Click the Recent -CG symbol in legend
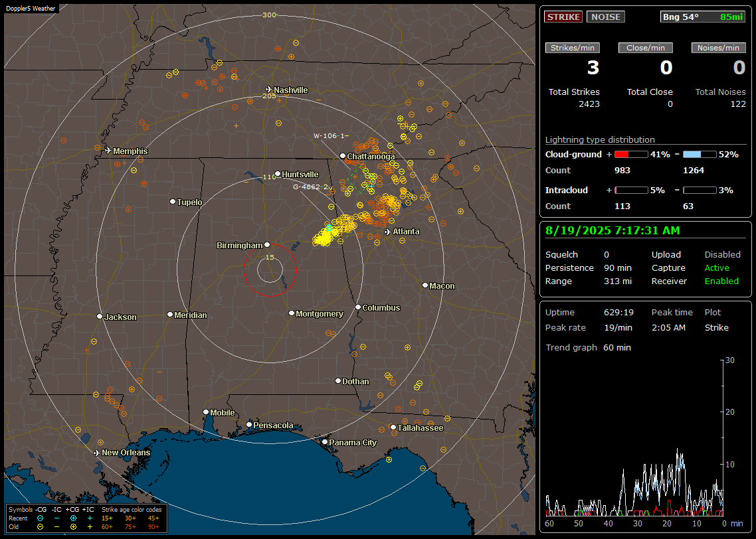 point(41,518)
